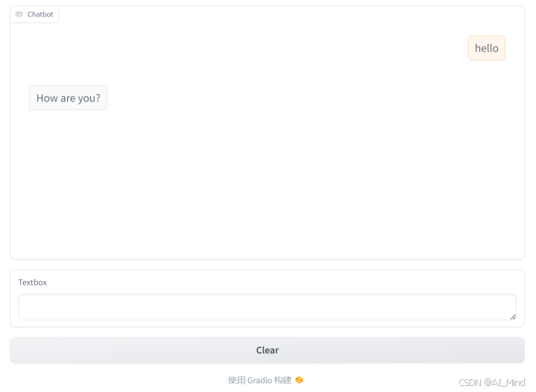Click the 使用 text in footer
536x392 pixels.
(x=236, y=380)
